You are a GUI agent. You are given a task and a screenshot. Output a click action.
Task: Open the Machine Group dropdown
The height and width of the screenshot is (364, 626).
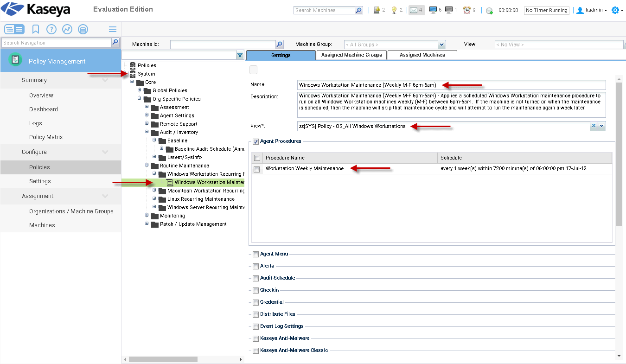pos(442,45)
